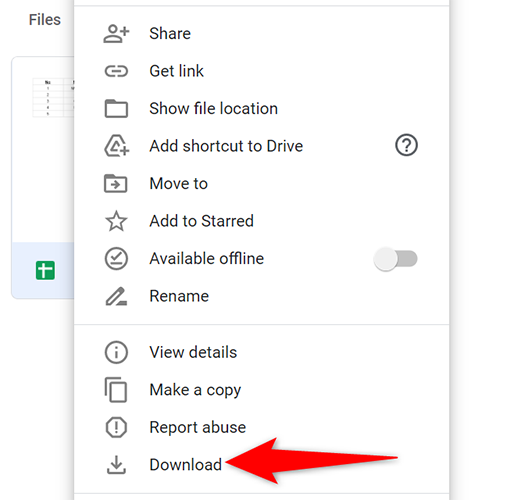Click the Rename pencil icon
514x500 pixels.
tap(116, 296)
